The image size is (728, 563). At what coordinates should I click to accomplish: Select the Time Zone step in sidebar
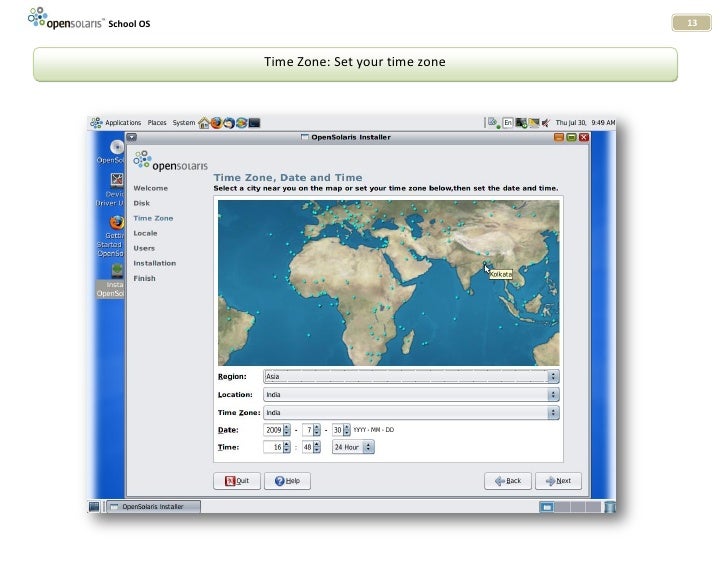click(153, 218)
